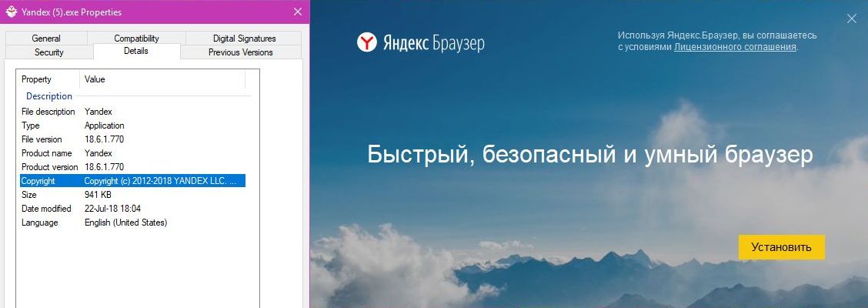Viewport: 868px width, 308px height.
Task: Click the Yandex Browser logo icon
Action: click(x=366, y=42)
